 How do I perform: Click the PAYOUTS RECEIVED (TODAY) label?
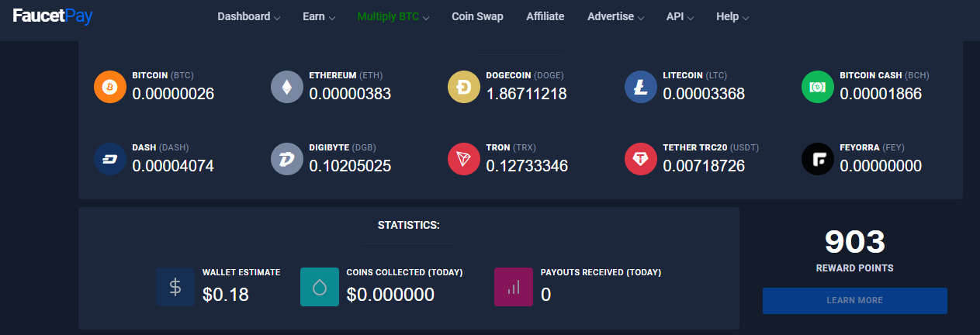[601, 273]
